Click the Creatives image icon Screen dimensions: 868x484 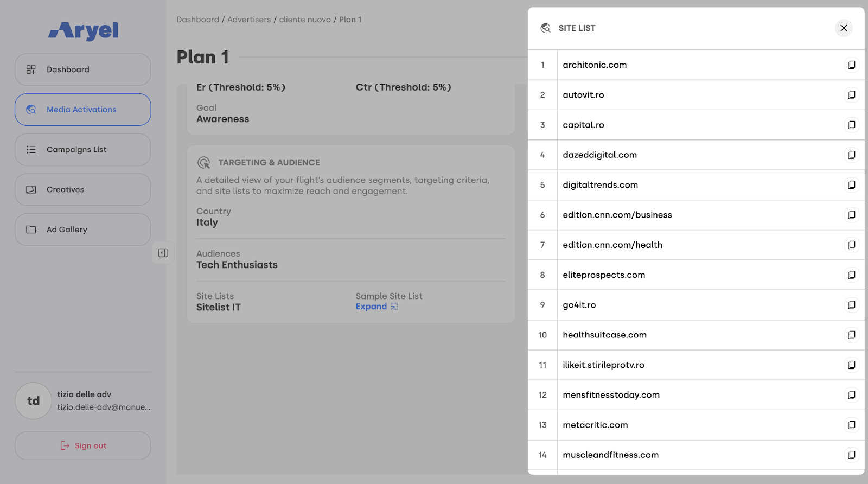pos(31,190)
